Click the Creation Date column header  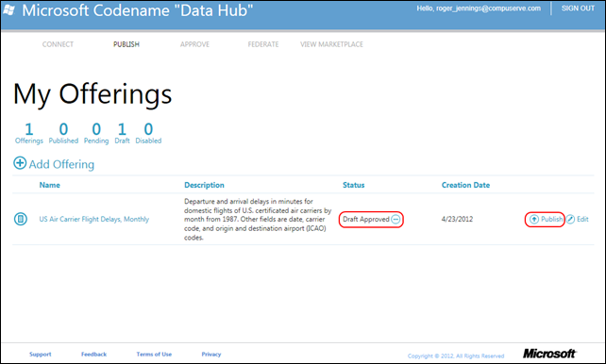465,185
